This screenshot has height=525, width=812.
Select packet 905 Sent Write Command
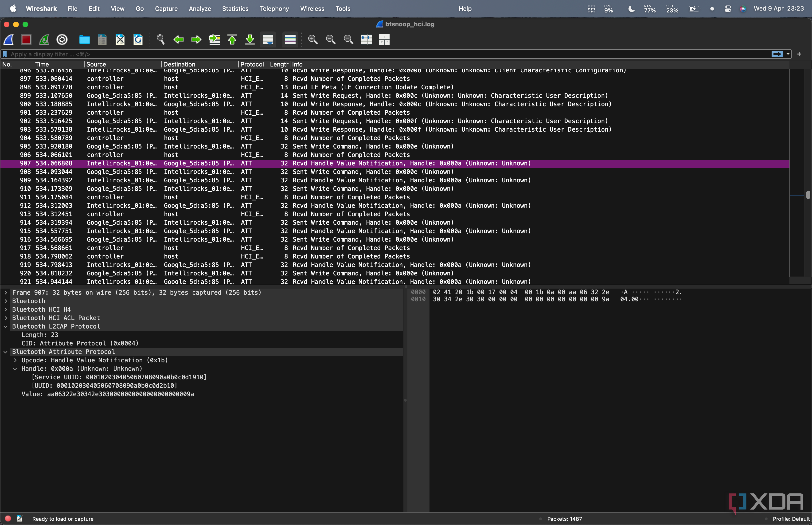tap(394, 147)
